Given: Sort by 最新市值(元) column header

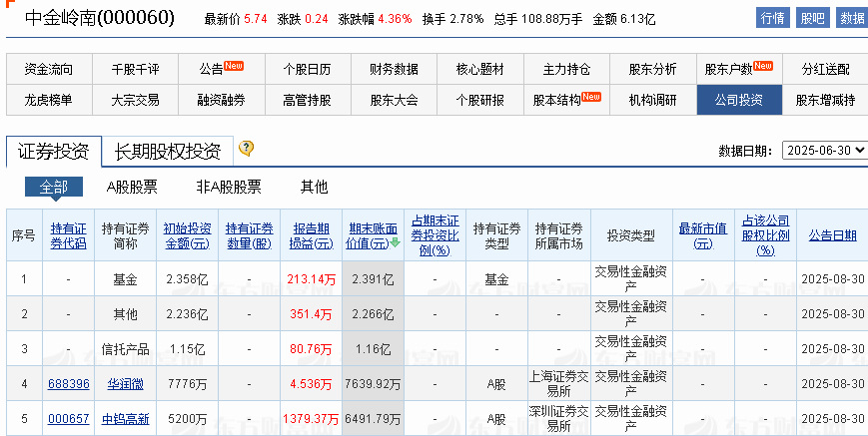Looking at the screenshot, I should [x=703, y=236].
